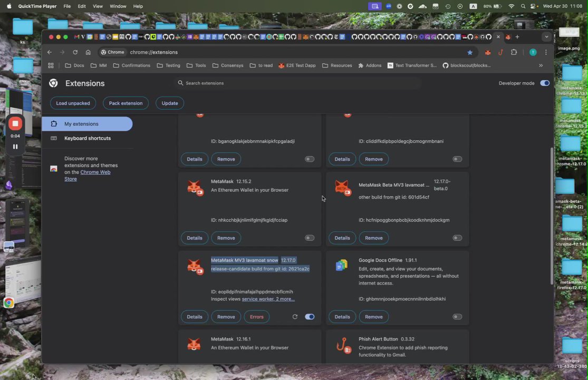Bookmark this page with the star icon

[470, 53]
